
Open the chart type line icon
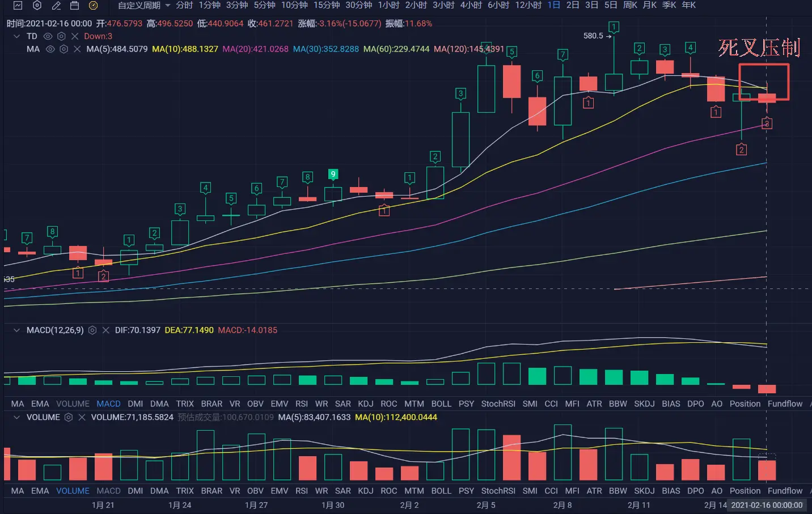pyautogui.click(x=18, y=5)
